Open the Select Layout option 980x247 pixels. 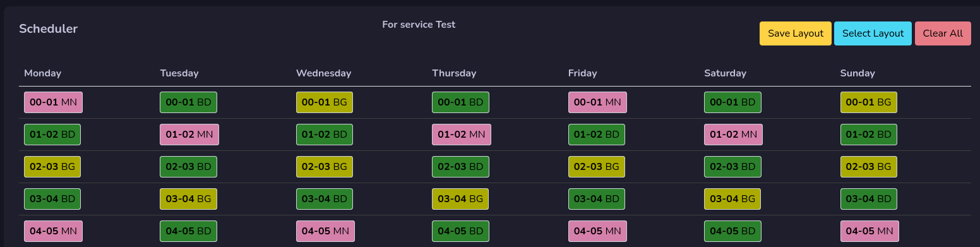(873, 33)
